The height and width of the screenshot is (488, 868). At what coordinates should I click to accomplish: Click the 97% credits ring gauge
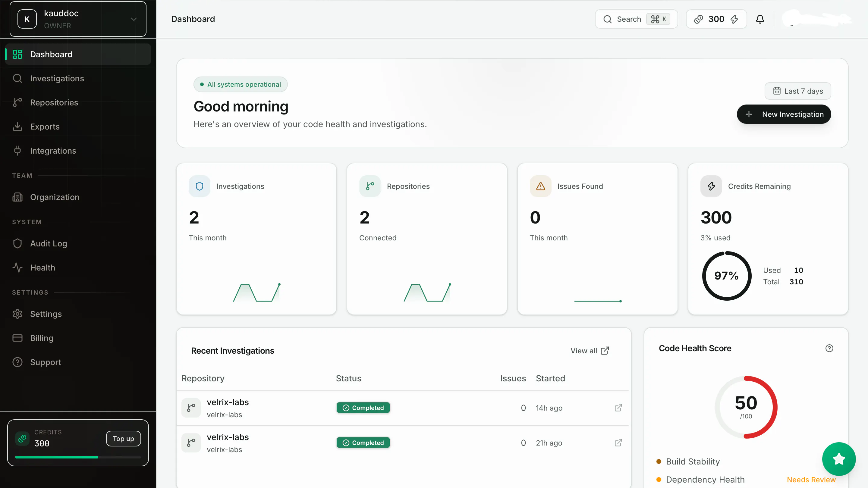click(x=726, y=276)
